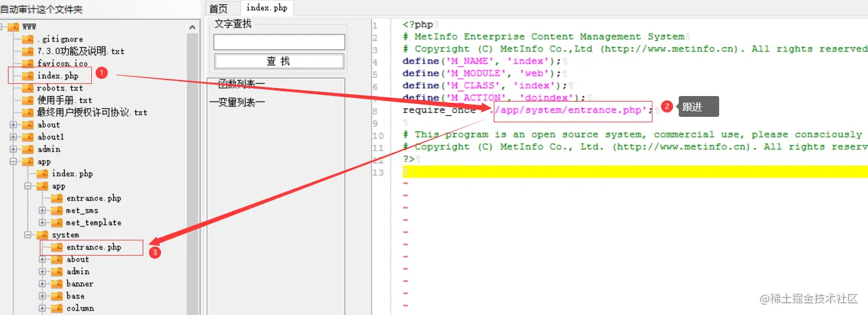
Task: Expand the admin folder under WWW
Action: coord(13,149)
